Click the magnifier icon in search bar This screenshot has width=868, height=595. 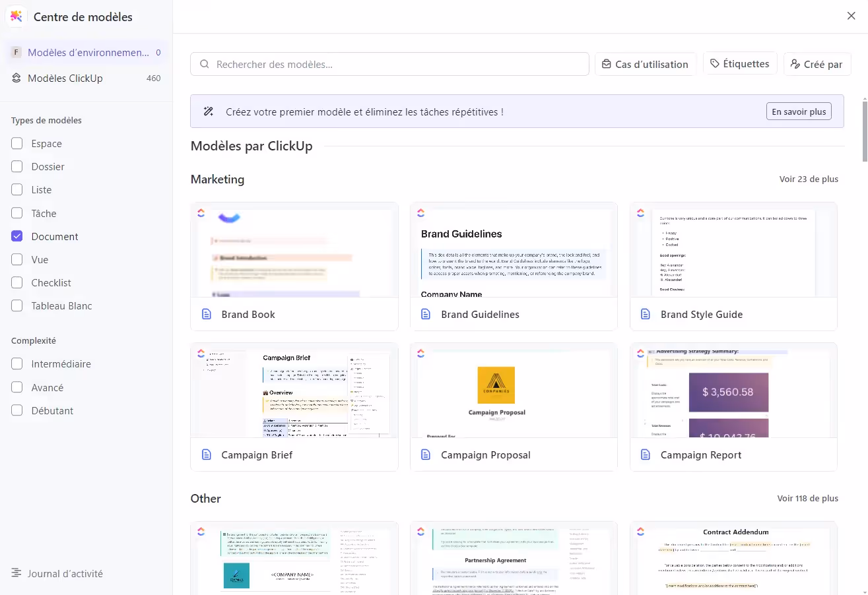coord(205,65)
